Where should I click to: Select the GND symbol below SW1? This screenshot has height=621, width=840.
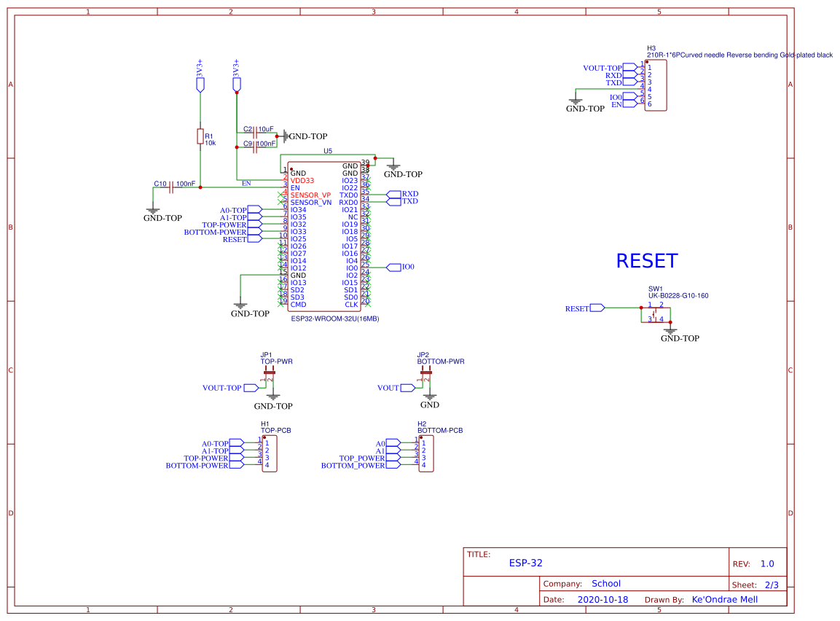pos(670,332)
